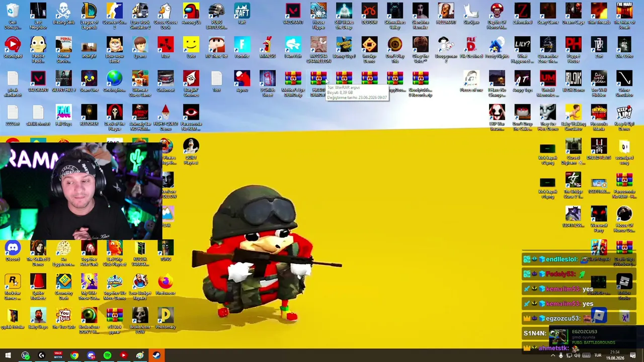Click the Raft game icon
The image size is (644, 362).
(242, 14)
